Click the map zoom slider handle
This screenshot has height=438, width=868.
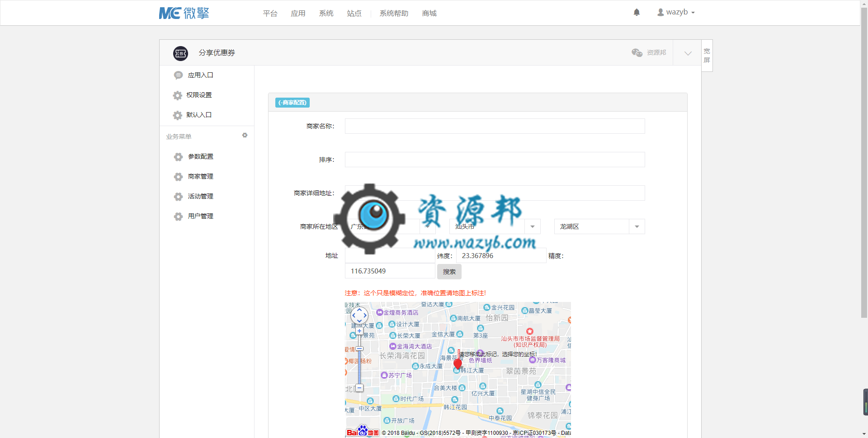(359, 349)
